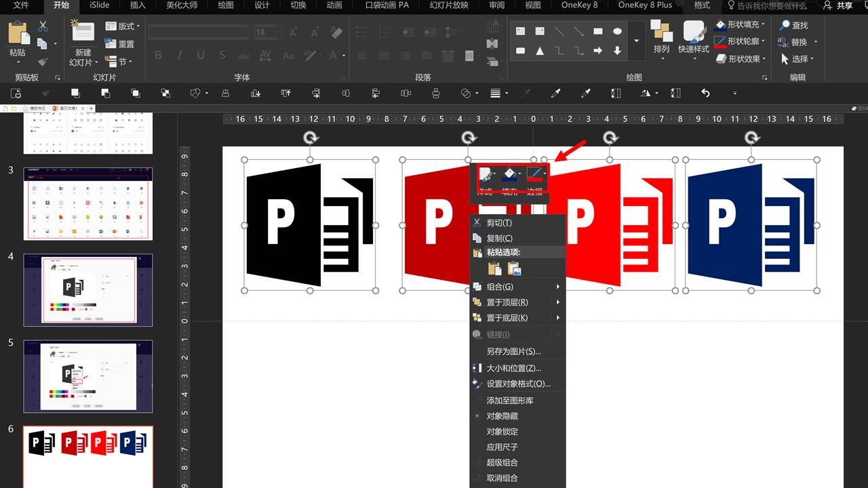868x488 pixels.
Task: Open the Shape Effects (形状效果) dropdown
Action: pyautogui.click(x=741, y=58)
